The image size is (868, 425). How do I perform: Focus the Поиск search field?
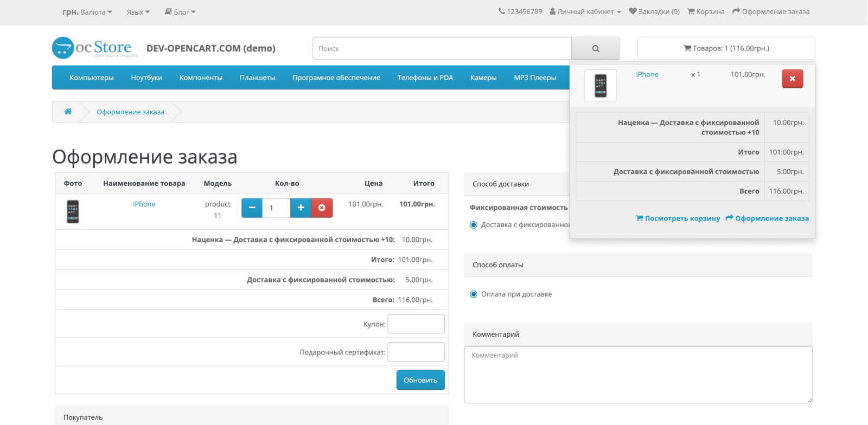click(x=442, y=48)
